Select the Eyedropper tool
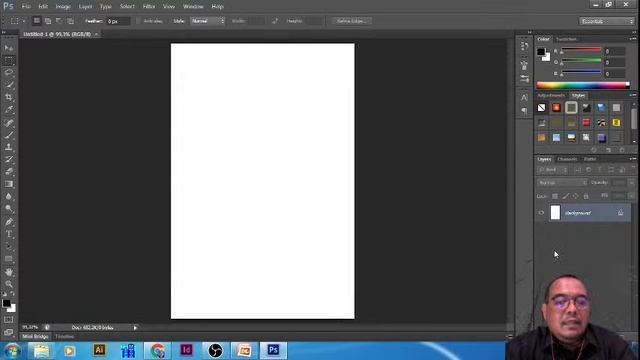 point(9,110)
